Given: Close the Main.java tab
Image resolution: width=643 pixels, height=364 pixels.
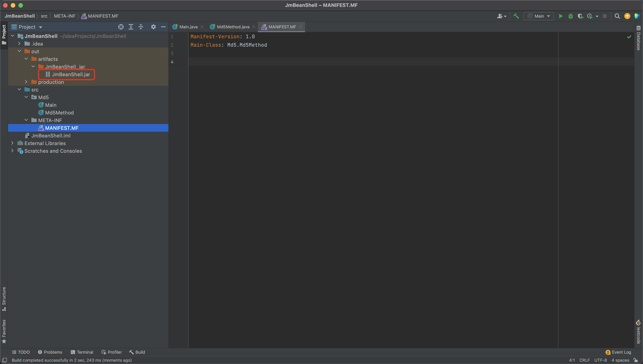Looking at the screenshot, I should click(202, 27).
